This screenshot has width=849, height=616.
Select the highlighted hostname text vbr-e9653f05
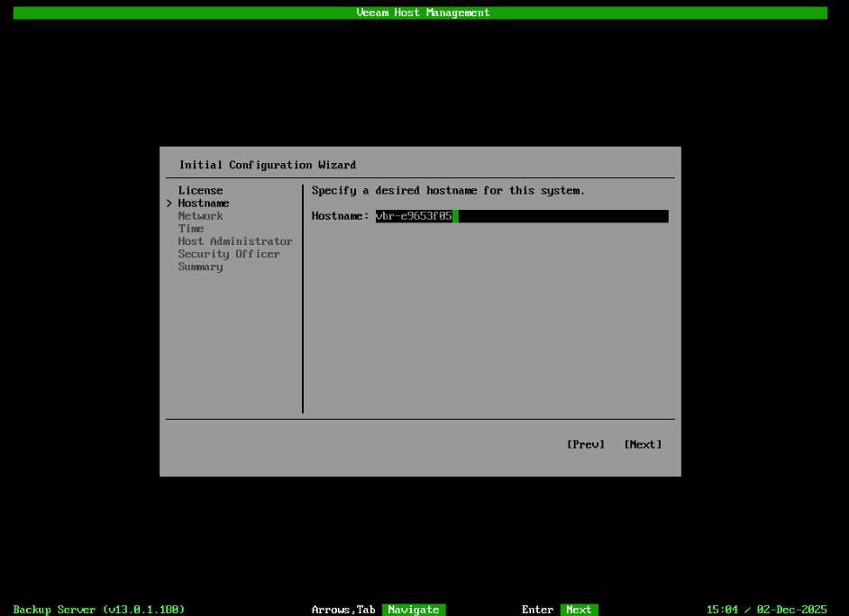413,215
